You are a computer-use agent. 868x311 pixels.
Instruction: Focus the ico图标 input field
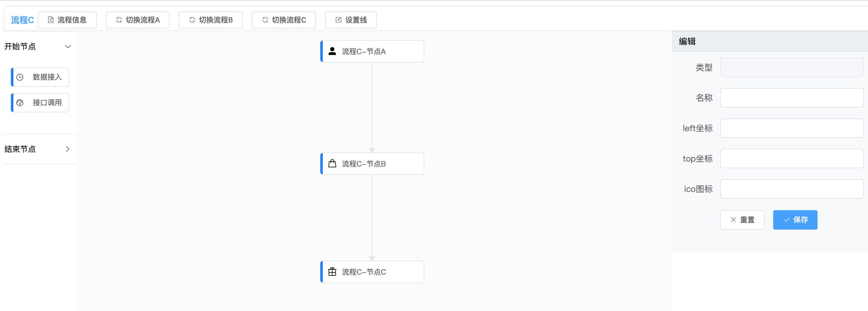(791, 189)
